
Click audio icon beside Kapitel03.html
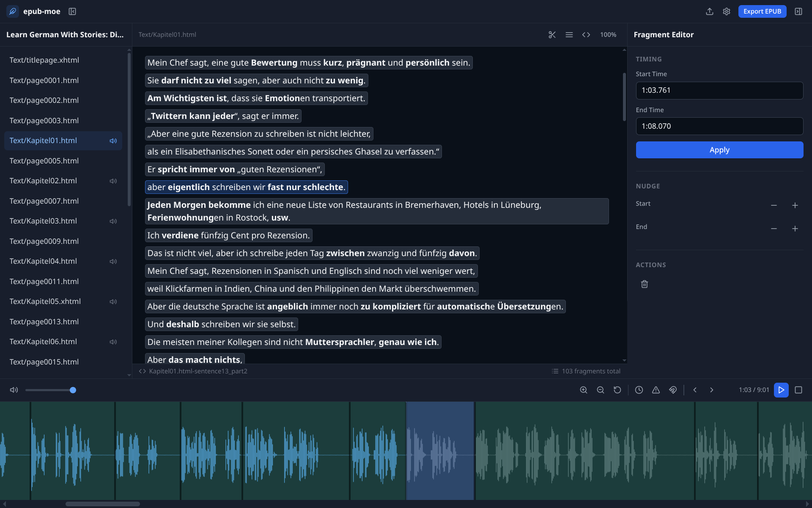click(x=113, y=221)
